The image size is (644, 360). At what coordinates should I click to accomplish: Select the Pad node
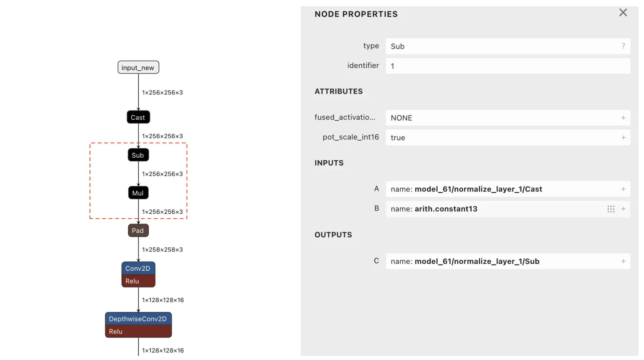tap(138, 231)
